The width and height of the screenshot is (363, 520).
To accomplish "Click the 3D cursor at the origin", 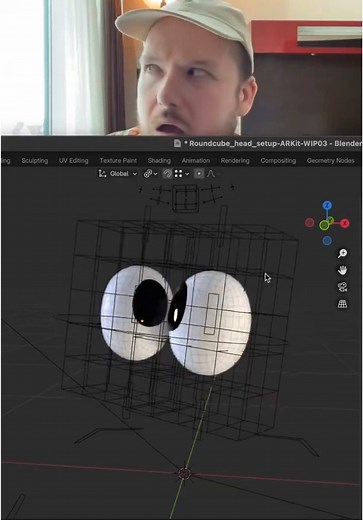I will tap(184, 473).
